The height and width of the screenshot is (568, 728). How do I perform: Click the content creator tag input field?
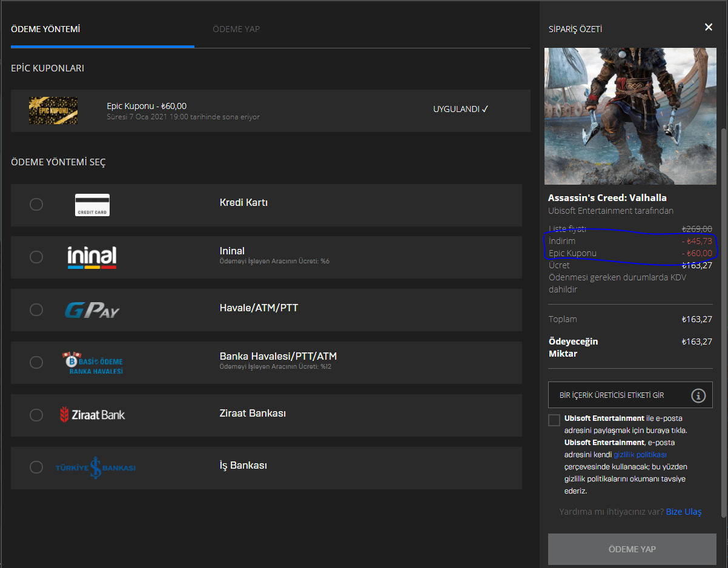(630, 395)
